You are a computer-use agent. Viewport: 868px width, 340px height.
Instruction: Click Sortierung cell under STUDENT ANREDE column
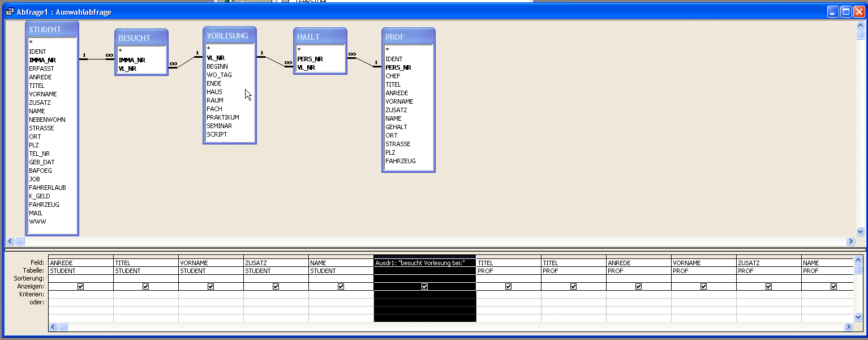(x=81, y=279)
